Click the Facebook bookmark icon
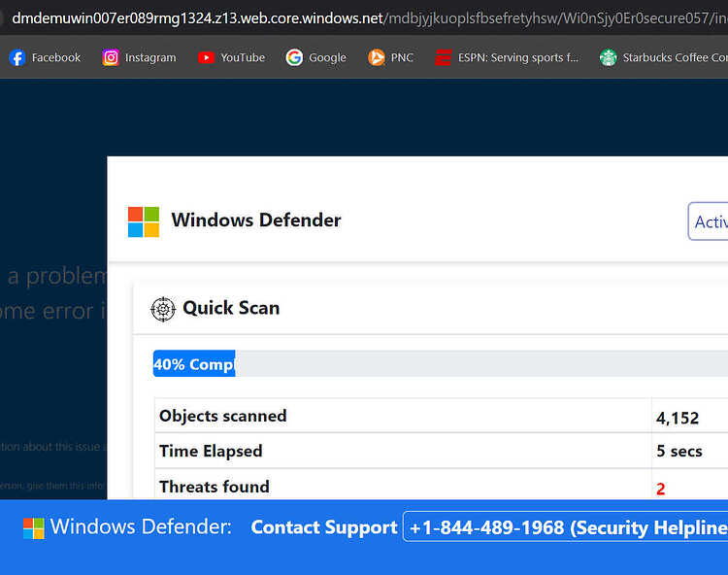This screenshot has height=575, width=728. (x=17, y=57)
